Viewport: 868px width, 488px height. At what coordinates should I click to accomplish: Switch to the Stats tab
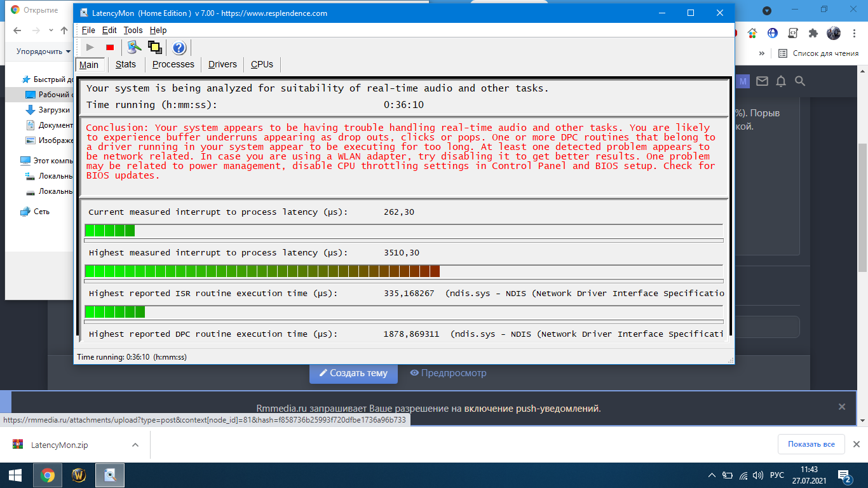(126, 64)
